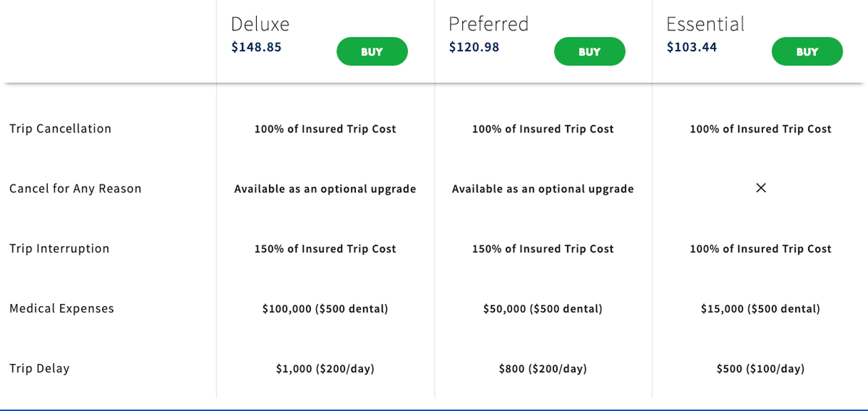Viewport: 868px width, 411px height.
Task: Select the Deluxe plan heading
Action: pos(260,24)
